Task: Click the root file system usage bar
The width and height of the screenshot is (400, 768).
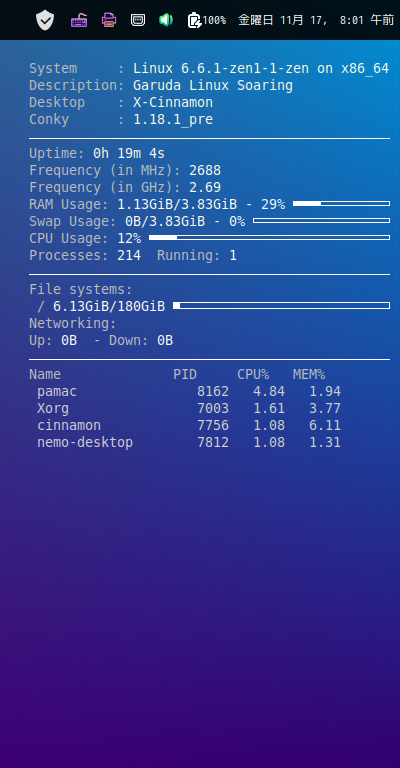Action: coord(282,306)
